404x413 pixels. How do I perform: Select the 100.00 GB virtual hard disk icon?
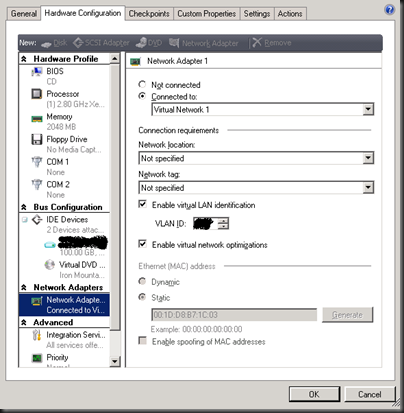(x=50, y=245)
